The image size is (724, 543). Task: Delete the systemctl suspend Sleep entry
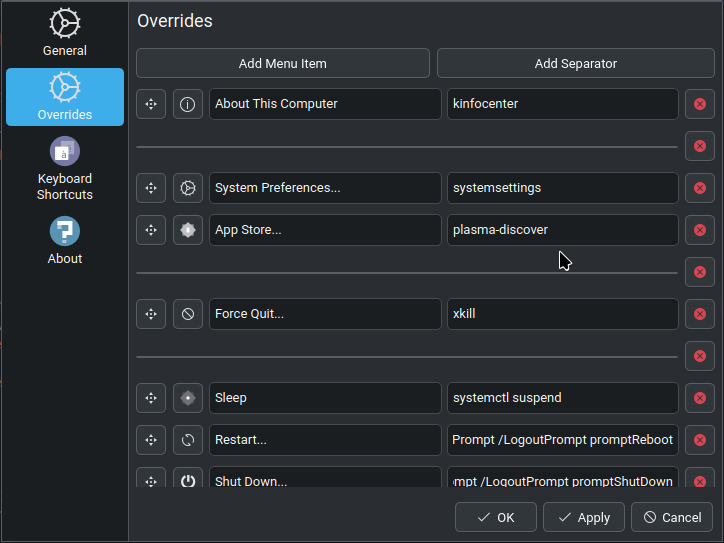coord(700,398)
